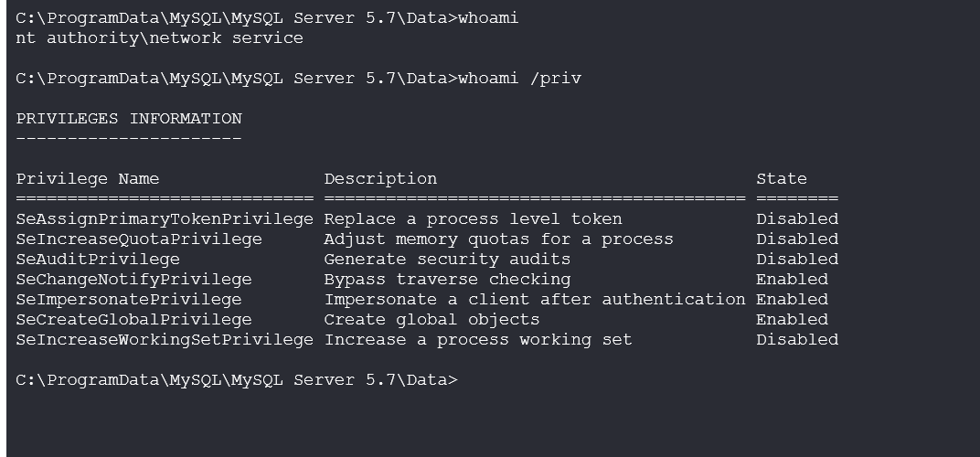
Task: Click the "Bypass traverse checking" description
Action: (447, 280)
